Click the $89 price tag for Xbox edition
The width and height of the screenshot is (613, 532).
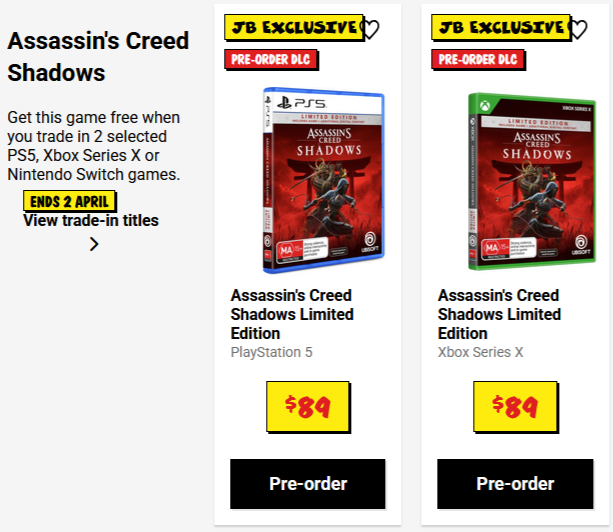coord(515,406)
